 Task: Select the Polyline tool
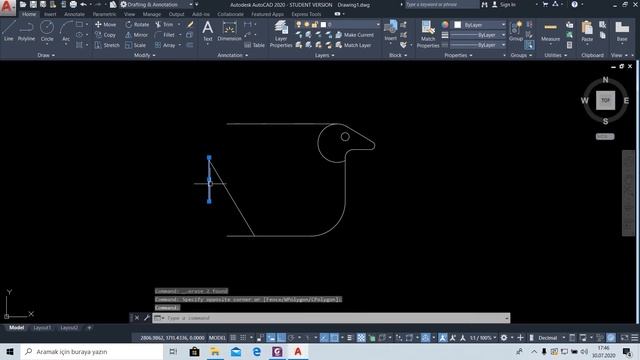coord(26,31)
